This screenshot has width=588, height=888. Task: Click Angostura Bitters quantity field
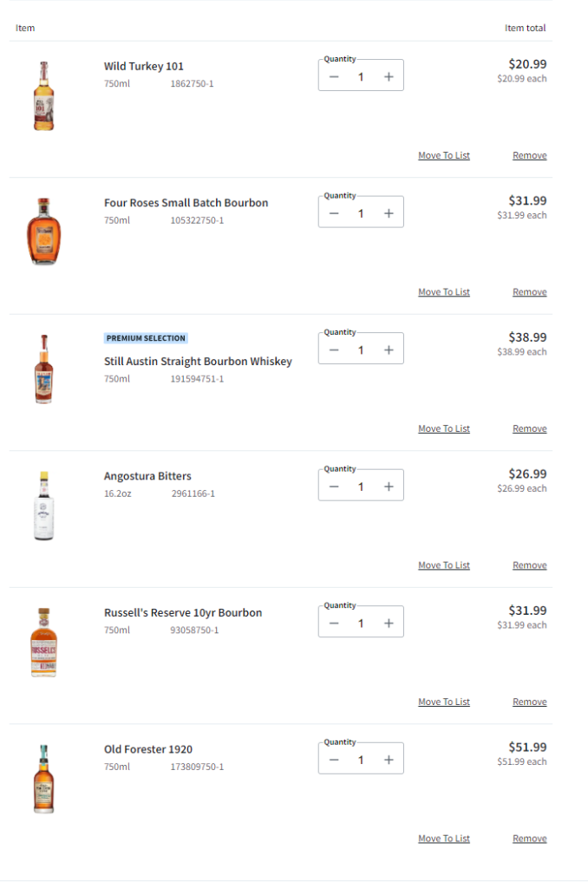coord(361,486)
